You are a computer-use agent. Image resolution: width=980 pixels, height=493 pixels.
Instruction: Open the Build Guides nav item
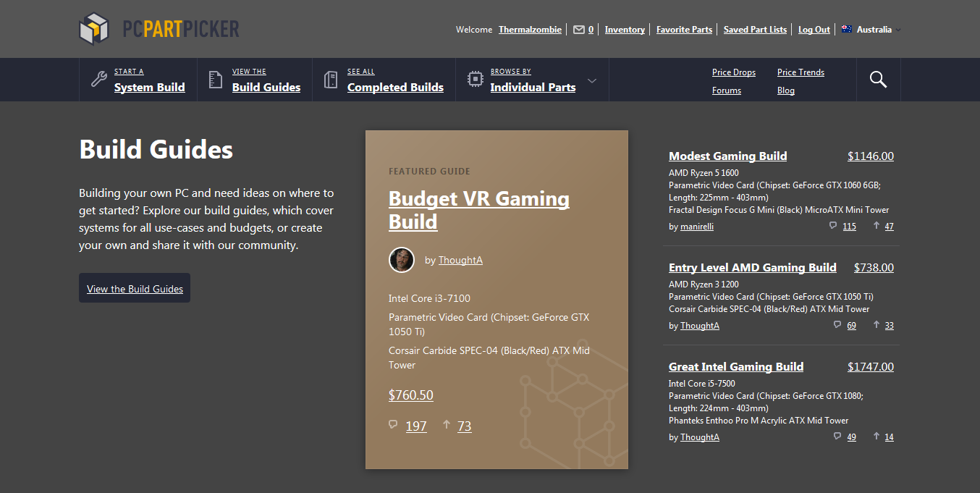pyautogui.click(x=266, y=87)
